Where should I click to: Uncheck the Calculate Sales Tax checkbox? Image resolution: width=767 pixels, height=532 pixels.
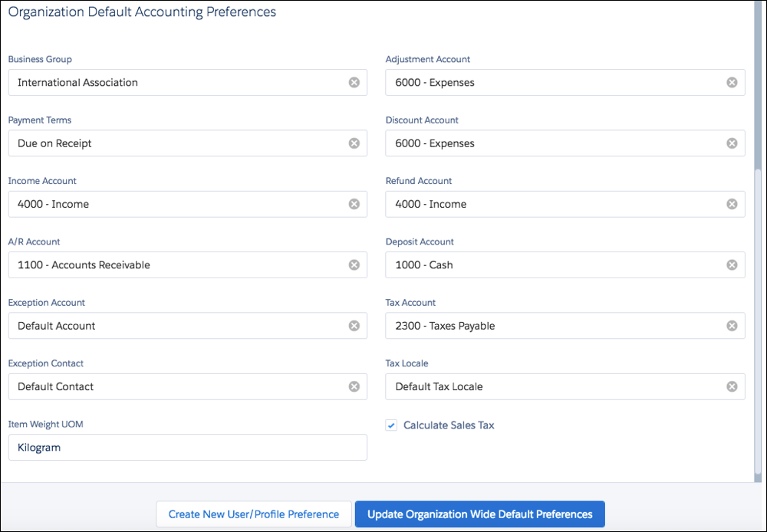391,425
